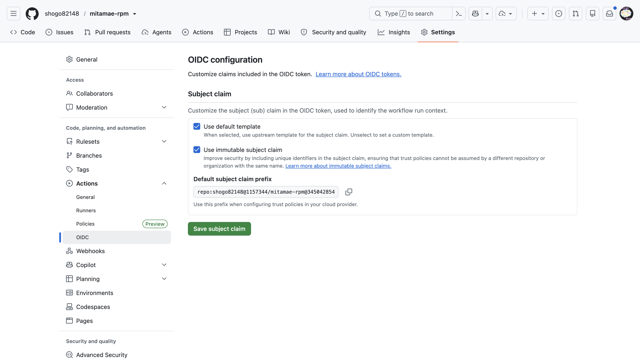Screen dimensions: 640x364
Task: Open the create-new dropdown arrow
Action: point(543,14)
